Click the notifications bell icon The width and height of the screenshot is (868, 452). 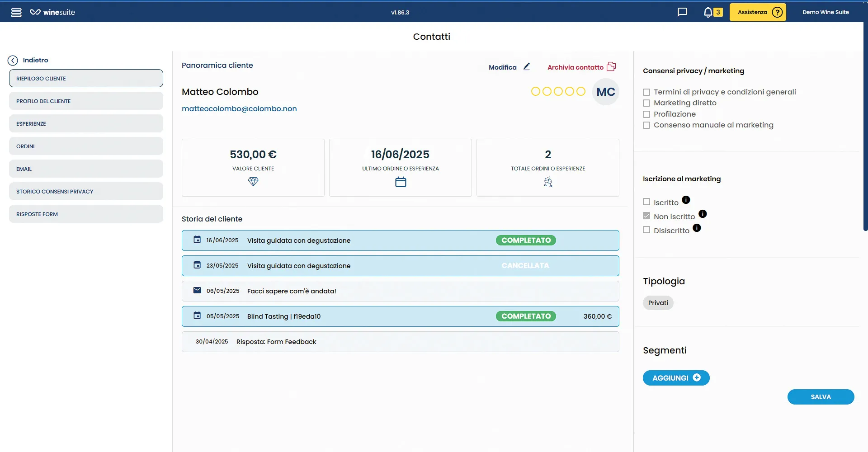[x=708, y=12]
